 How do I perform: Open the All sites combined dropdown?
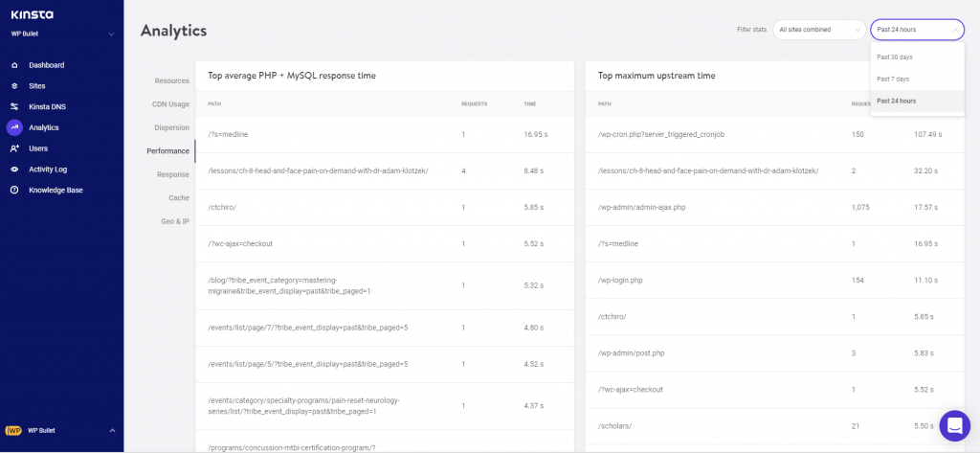coord(819,30)
